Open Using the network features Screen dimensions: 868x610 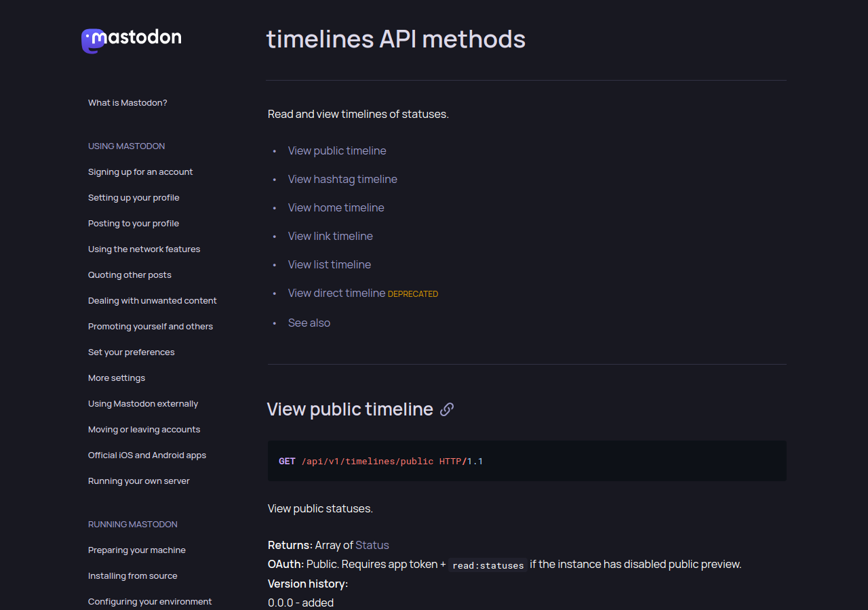pos(144,249)
